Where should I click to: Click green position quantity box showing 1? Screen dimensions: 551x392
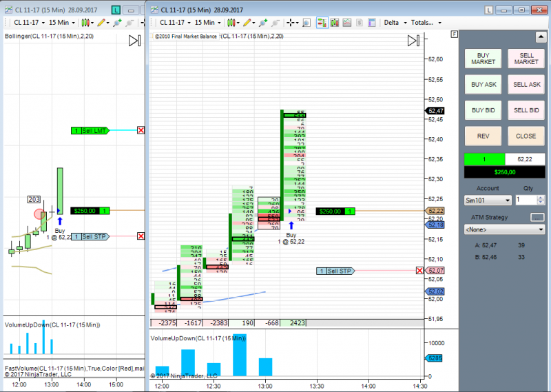pyautogui.click(x=485, y=159)
